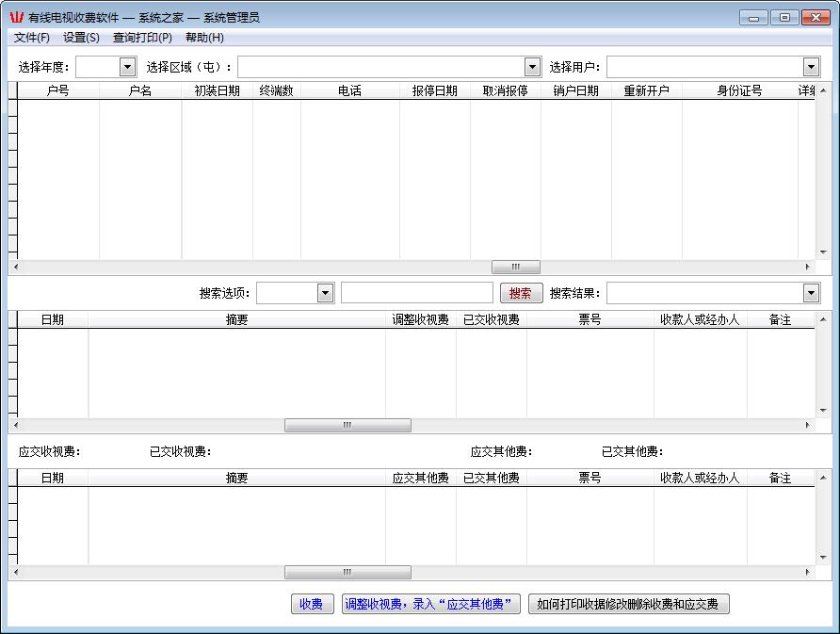840x634 pixels.
Task: Click the red 搜索 button
Action: coord(522,293)
